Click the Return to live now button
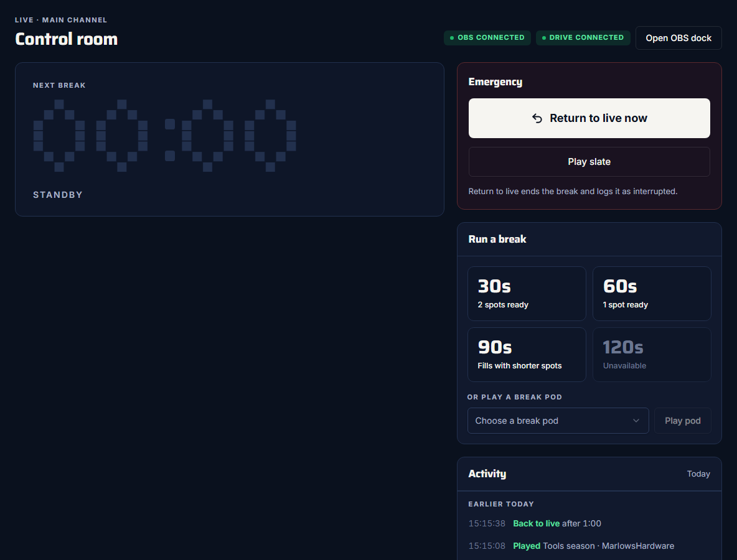Screen dimensions: 737x560 [589, 118]
